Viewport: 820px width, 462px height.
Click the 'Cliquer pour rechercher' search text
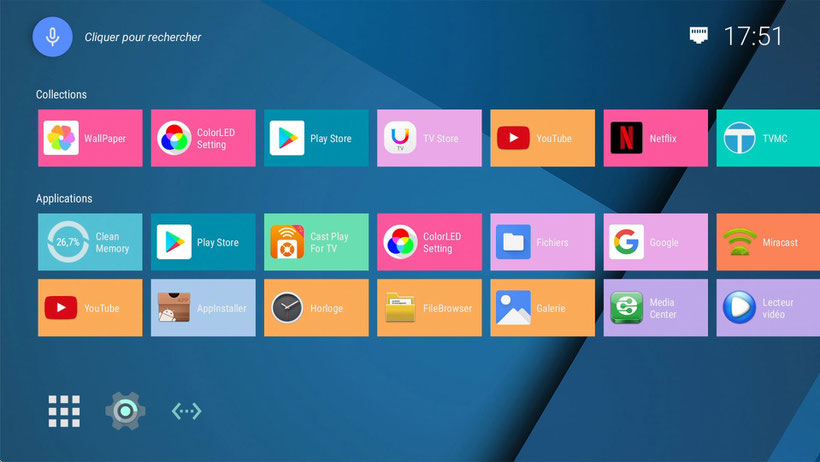click(143, 37)
